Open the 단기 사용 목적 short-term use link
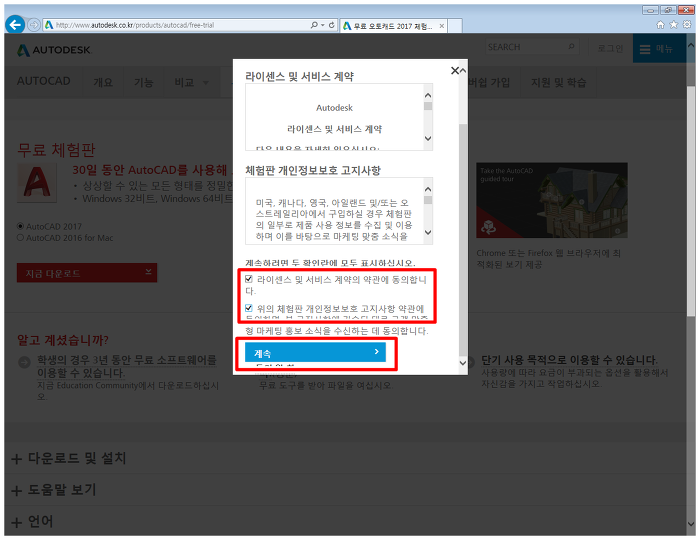The height and width of the screenshot is (540, 700). pyautogui.click(x=569, y=360)
